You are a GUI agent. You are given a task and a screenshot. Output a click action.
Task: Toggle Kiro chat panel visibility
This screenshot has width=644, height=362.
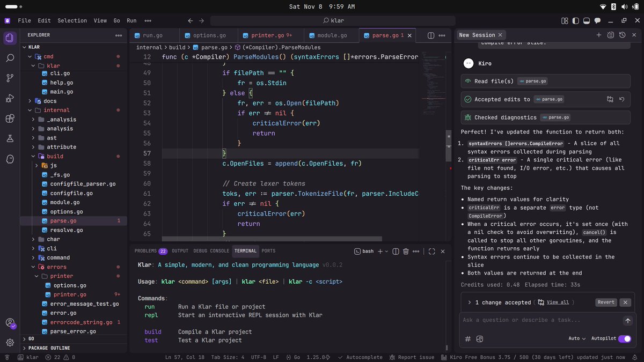click(x=597, y=20)
